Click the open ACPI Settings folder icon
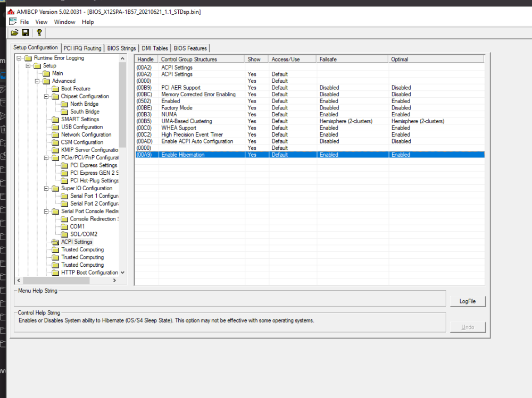The image size is (532, 398). 56,242
